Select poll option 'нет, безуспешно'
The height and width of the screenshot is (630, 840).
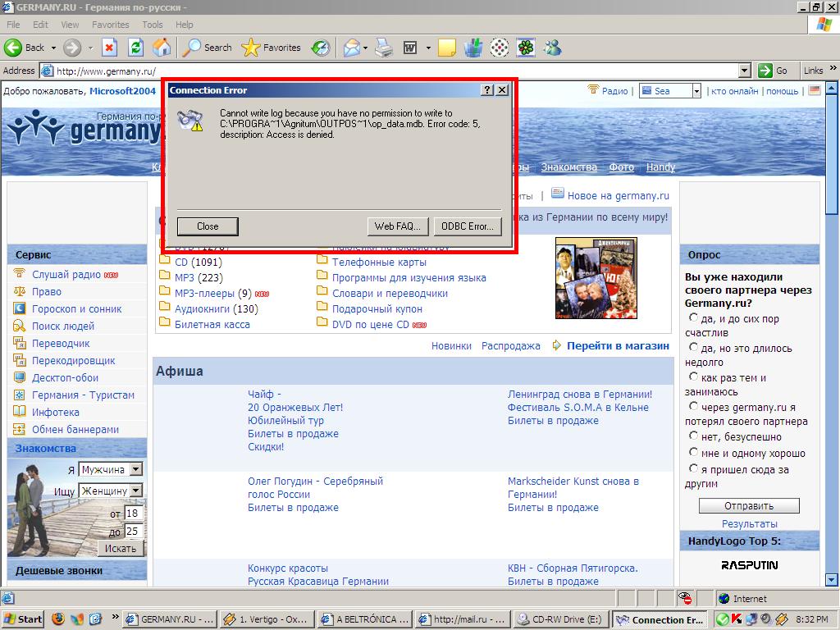(x=693, y=436)
